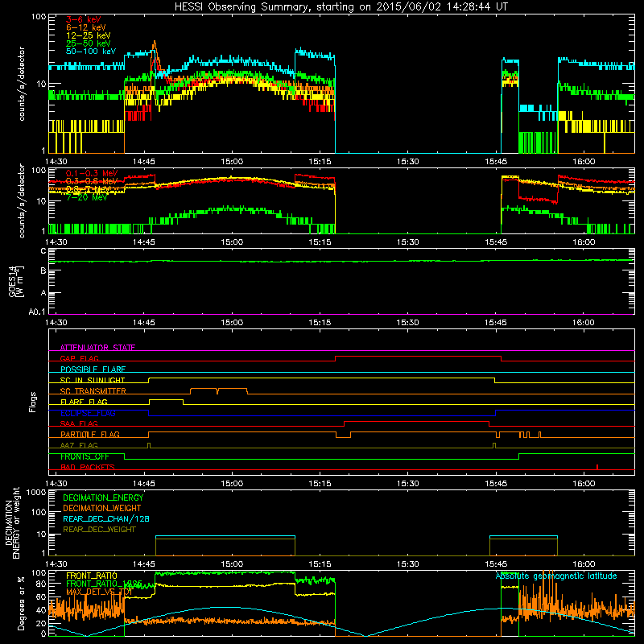Click the red spike on the BAD_PACKETS line
The width and height of the screenshot is (644, 644).
tap(597, 467)
